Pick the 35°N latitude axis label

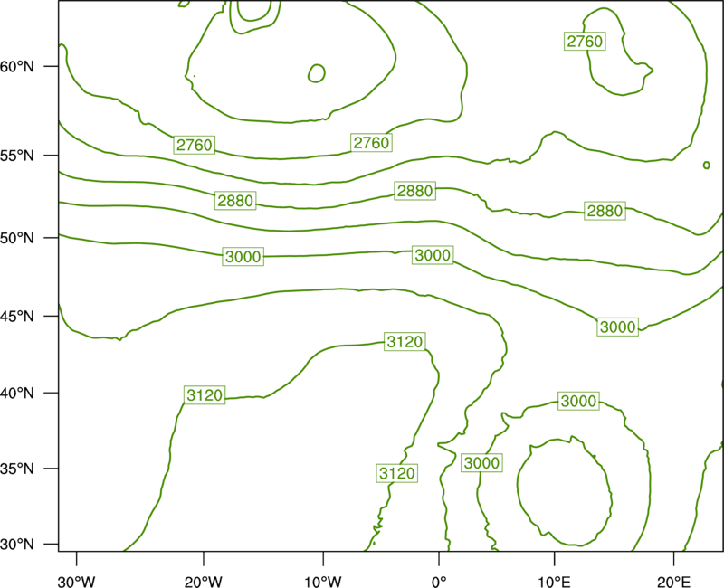click(17, 469)
